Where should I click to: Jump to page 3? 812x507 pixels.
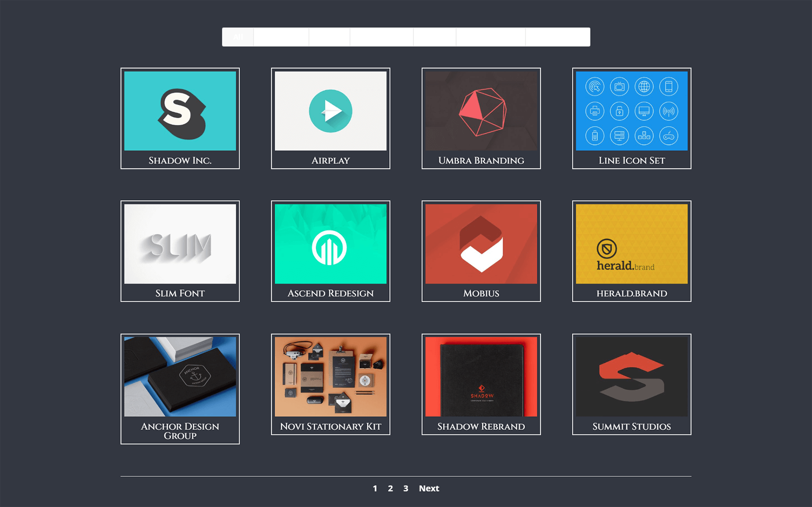tap(406, 488)
